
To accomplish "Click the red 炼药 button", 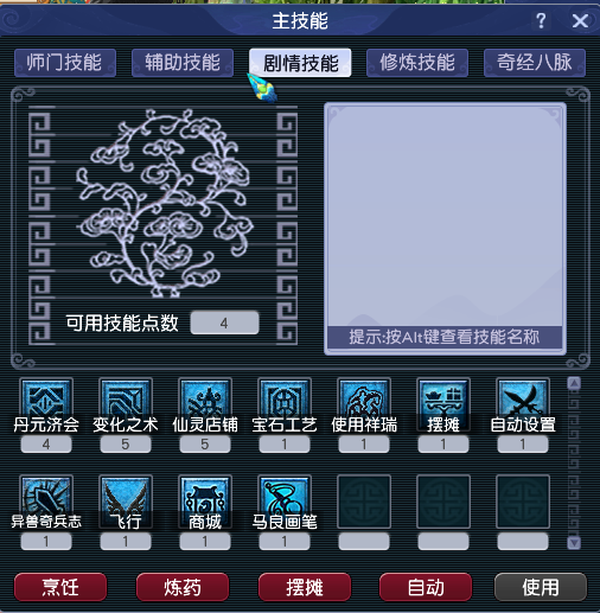I will click(x=183, y=587).
